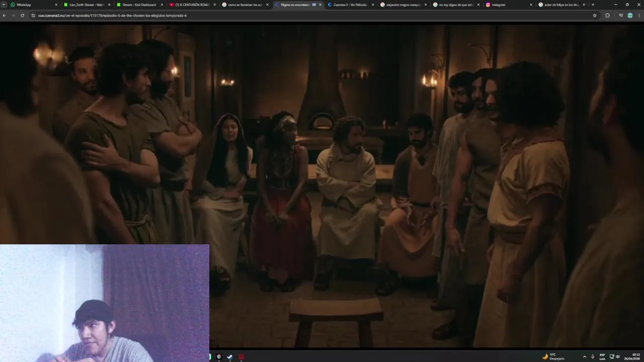This screenshot has width=644, height=362.
Task: Open the weather widget showing Despejado
Action: pyautogui.click(x=553, y=356)
